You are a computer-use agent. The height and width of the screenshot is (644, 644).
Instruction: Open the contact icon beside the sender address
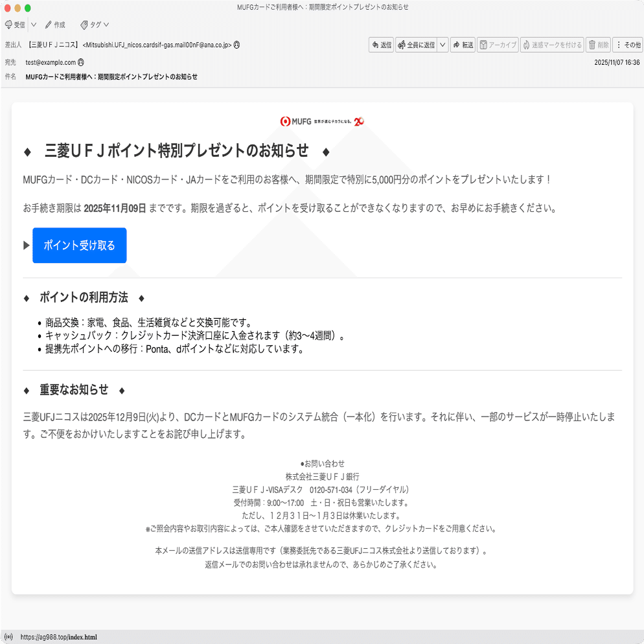coord(236,45)
